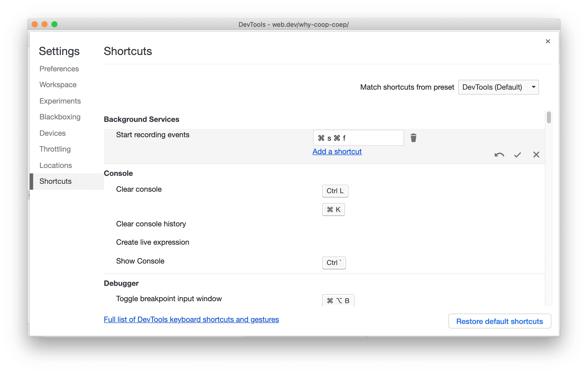Select the Blackboxing sidebar menu item
Image resolution: width=588 pixels, height=374 pixels.
coord(60,117)
